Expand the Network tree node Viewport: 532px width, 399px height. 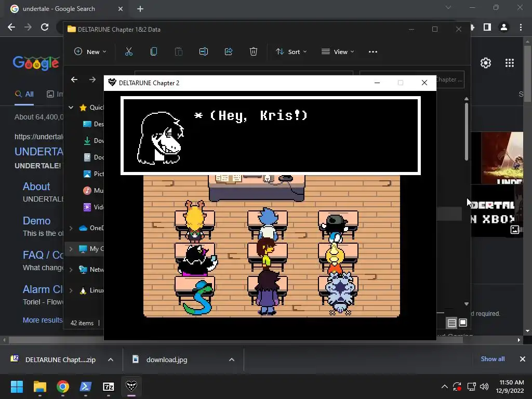pyautogui.click(x=71, y=270)
